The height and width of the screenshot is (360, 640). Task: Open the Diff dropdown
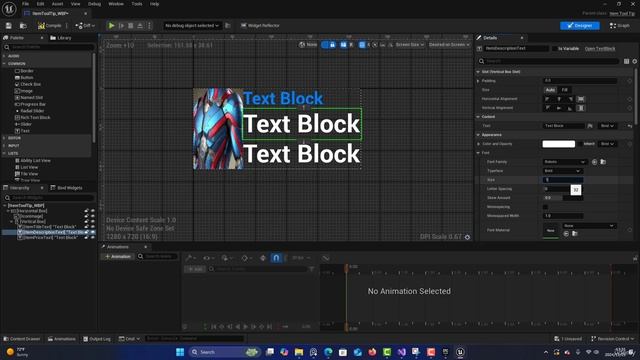coord(85,26)
